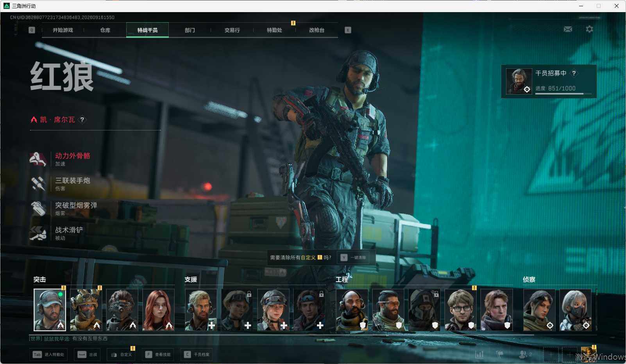Open the 自定义 customize button
The height and width of the screenshot is (364, 626).
pyautogui.click(x=121, y=355)
